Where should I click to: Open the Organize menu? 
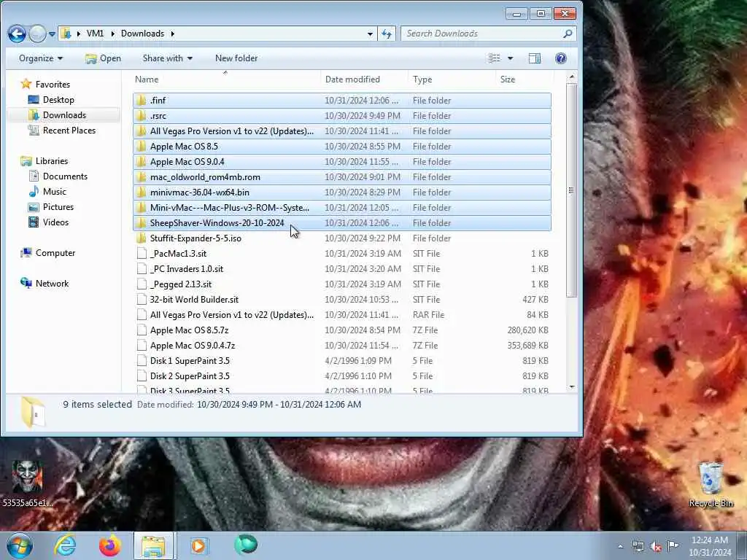coord(41,58)
